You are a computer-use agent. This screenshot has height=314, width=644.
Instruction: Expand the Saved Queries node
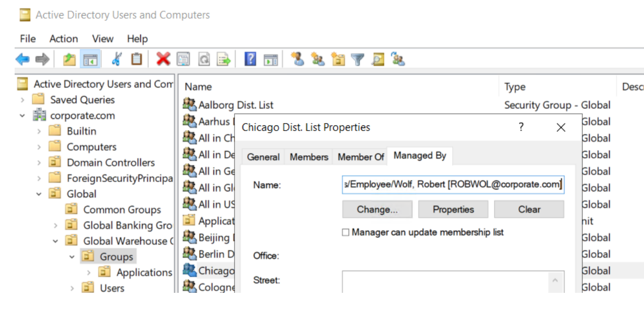point(23,100)
